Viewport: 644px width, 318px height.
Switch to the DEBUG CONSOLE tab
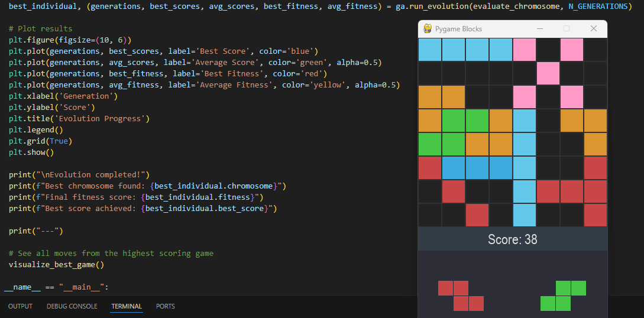[72, 306]
